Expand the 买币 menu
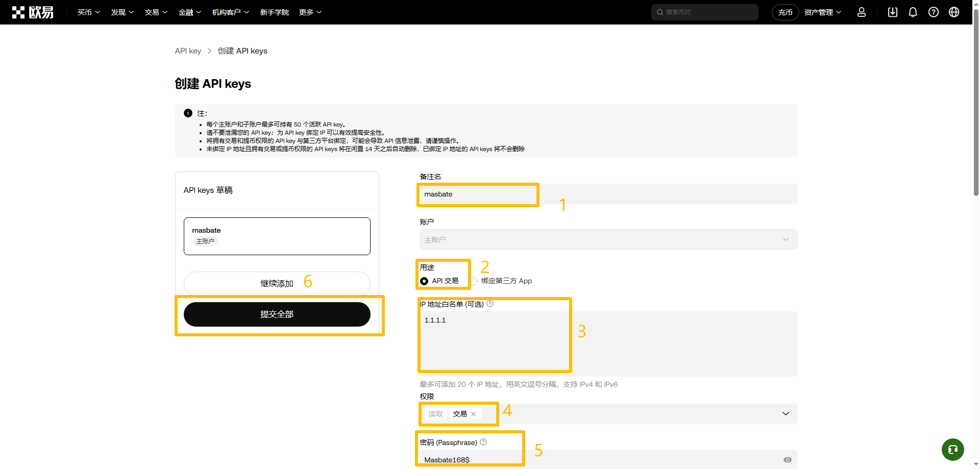 [89, 12]
